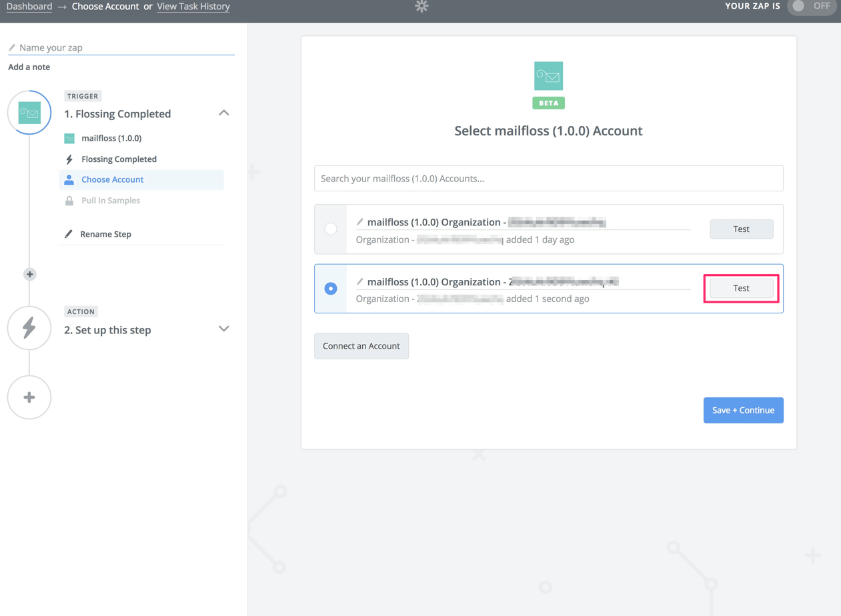Test the account added 1 second ago
Screen dimensions: 841x616
[742, 288]
